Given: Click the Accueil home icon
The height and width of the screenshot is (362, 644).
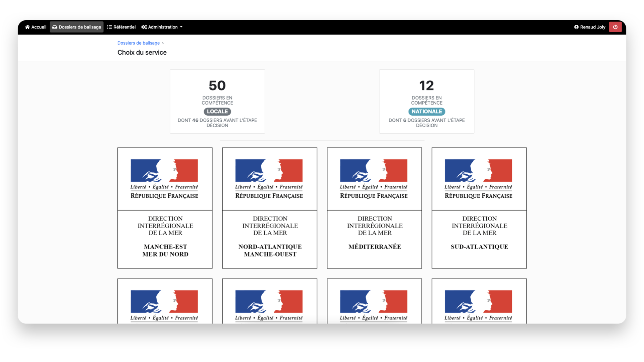Looking at the screenshot, I should click(x=27, y=27).
